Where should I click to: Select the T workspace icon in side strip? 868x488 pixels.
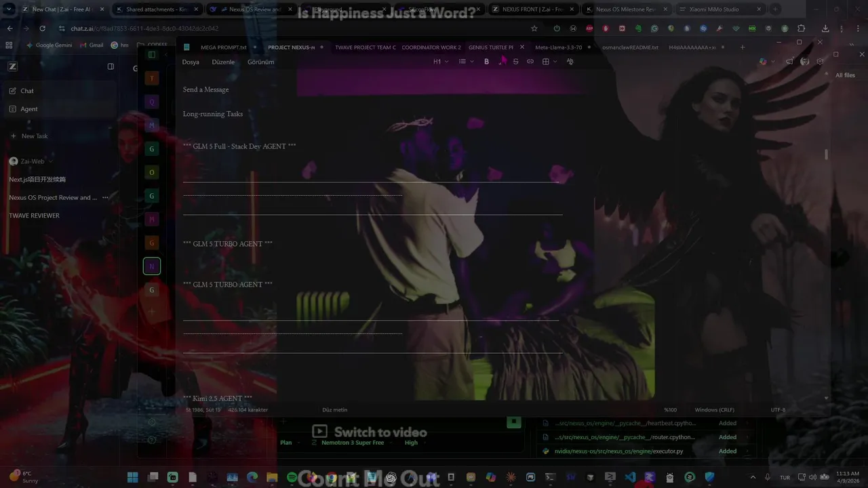(x=152, y=79)
